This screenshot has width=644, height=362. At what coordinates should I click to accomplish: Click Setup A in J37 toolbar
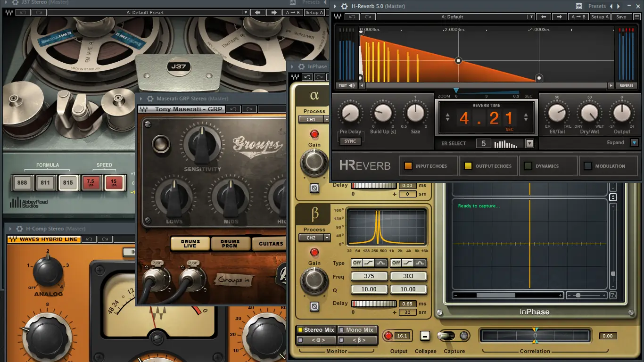click(x=314, y=12)
